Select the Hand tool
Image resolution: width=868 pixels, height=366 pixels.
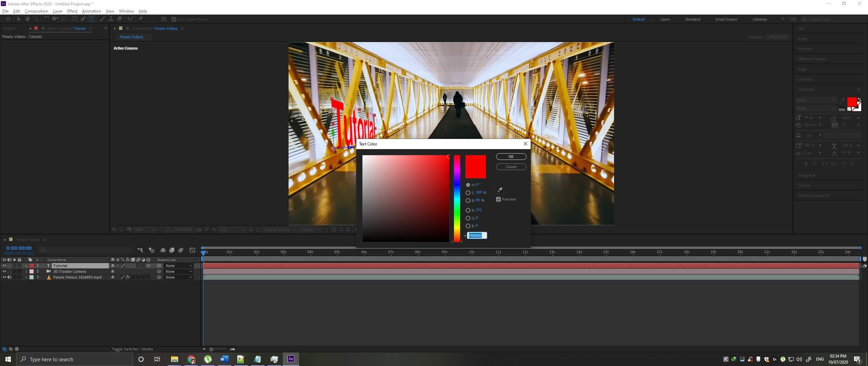[27, 19]
